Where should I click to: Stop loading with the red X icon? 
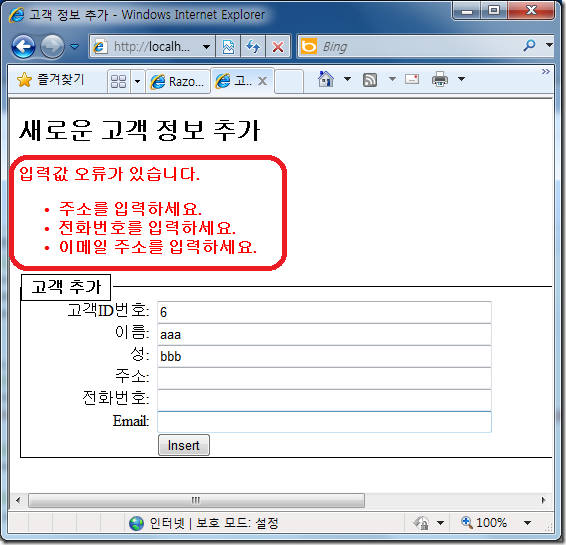click(x=278, y=47)
